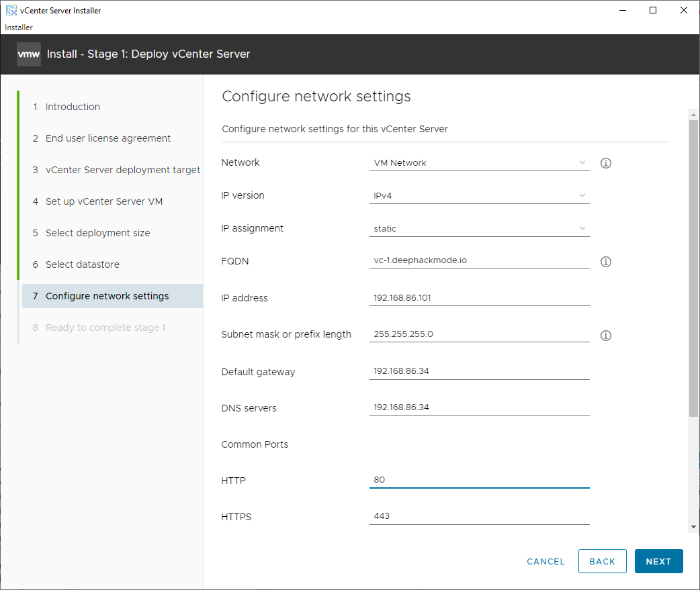
Task: Click the Configure network settings page title
Action: tap(316, 97)
